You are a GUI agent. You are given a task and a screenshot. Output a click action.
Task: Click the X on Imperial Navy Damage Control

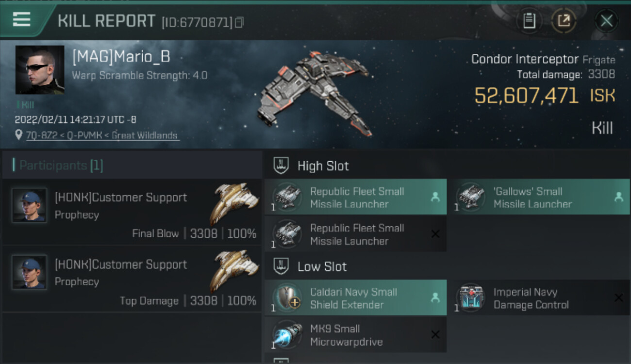click(x=618, y=298)
